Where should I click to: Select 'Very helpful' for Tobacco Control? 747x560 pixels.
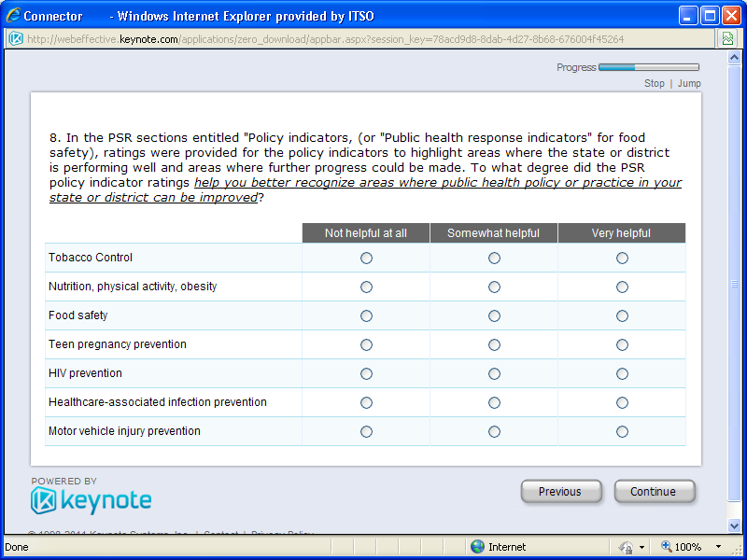622,259
